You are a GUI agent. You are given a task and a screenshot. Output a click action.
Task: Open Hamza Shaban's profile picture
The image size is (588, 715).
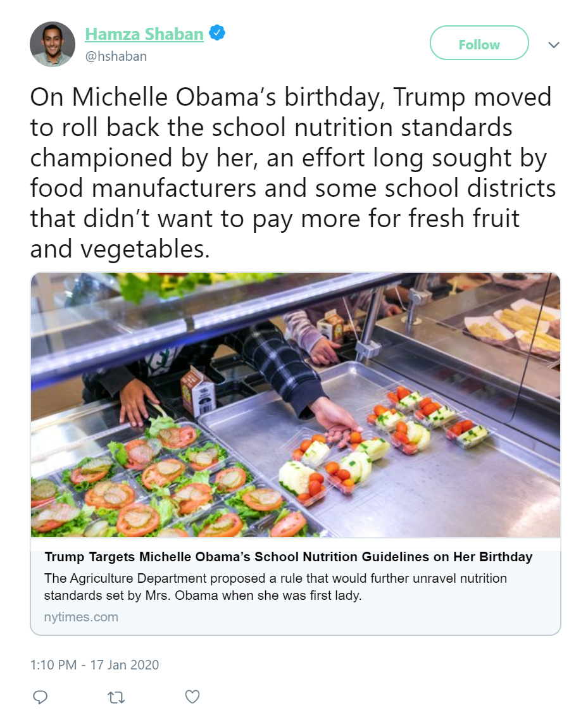click(x=53, y=44)
